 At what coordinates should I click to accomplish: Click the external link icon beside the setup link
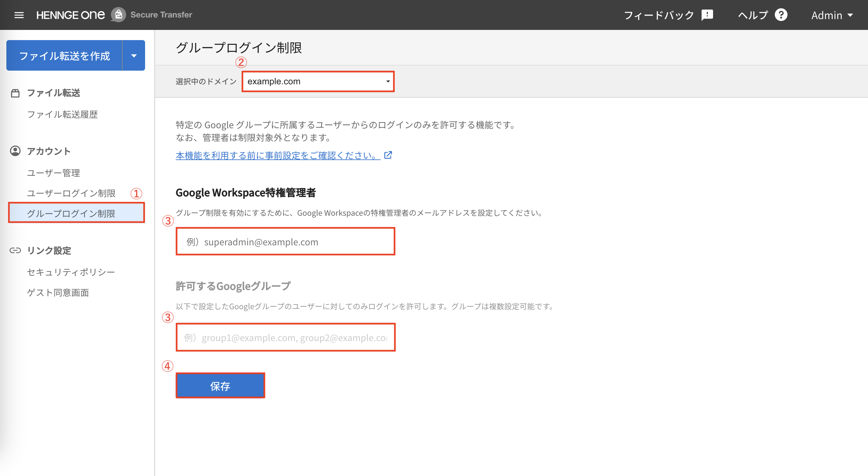click(388, 155)
